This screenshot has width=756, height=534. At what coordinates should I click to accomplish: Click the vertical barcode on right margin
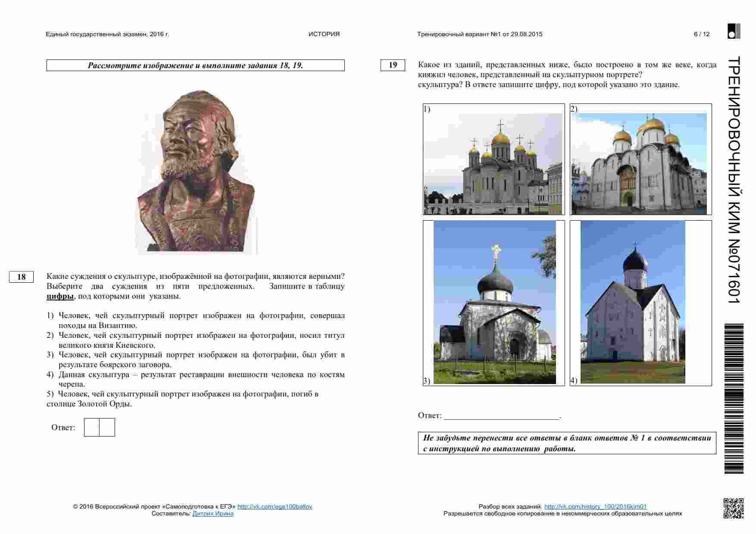[734, 398]
